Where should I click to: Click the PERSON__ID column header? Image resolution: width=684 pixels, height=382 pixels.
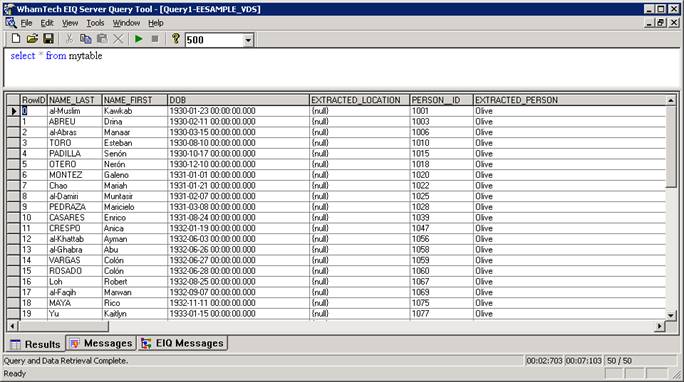441,100
